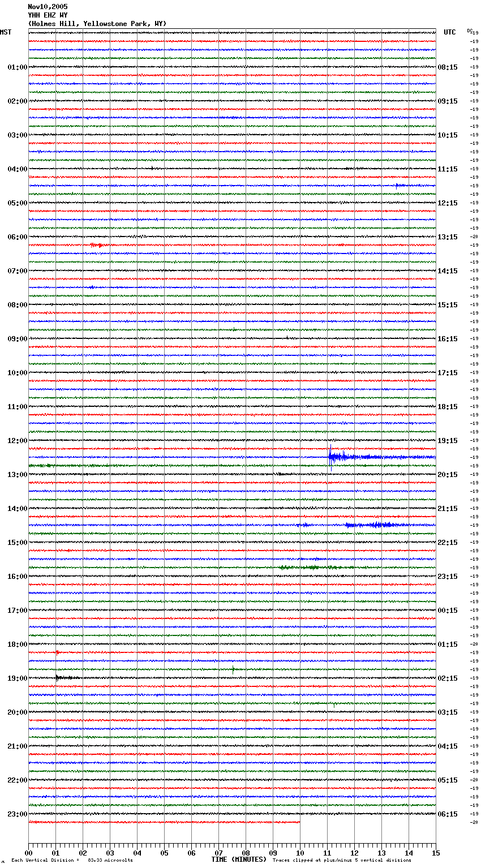Click the '08:15' UTC time label
This screenshot has width=481, height=868.
coord(448,67)
